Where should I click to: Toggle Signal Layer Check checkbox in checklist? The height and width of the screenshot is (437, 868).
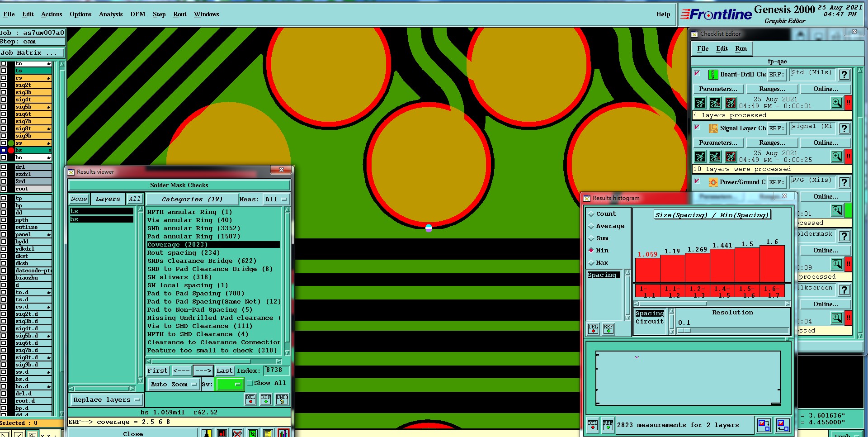tap(697, 127)
